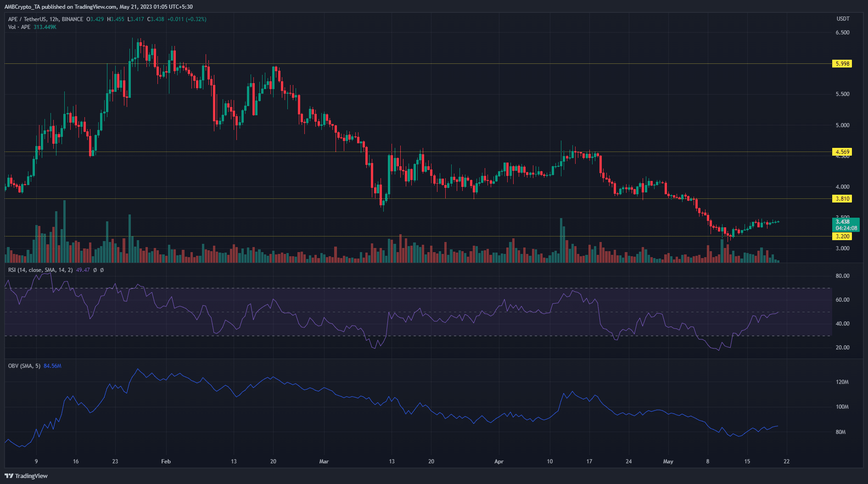Click the Vol · APE indicator label

click(x=19, y=27)
